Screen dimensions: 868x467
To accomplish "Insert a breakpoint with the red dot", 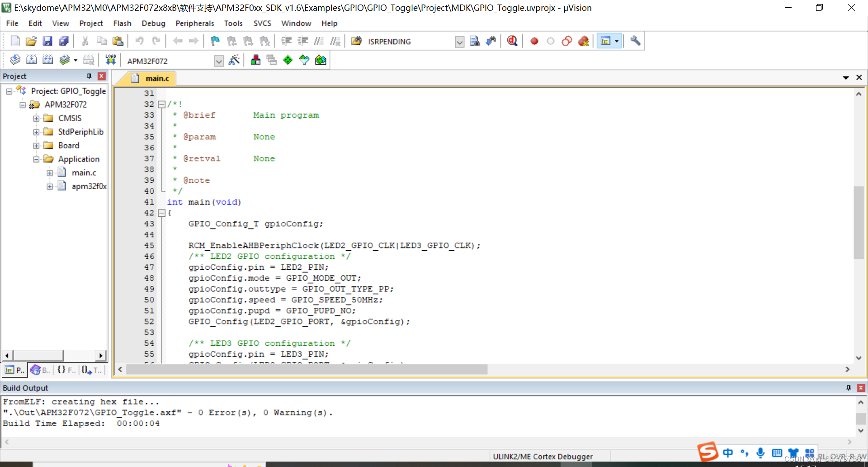I will [x=534, y=41].
